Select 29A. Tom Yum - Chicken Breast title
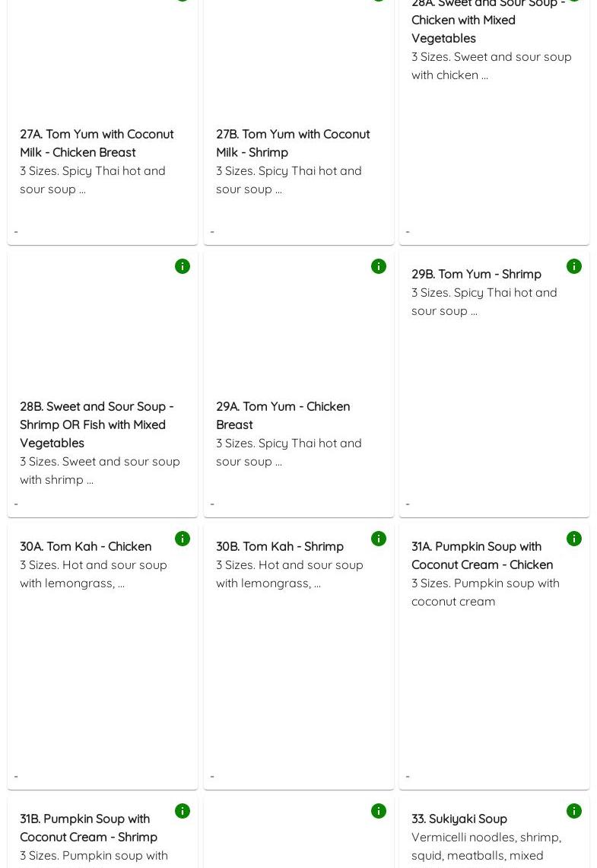This screenshot has width=597, height=868. point(283,415)
